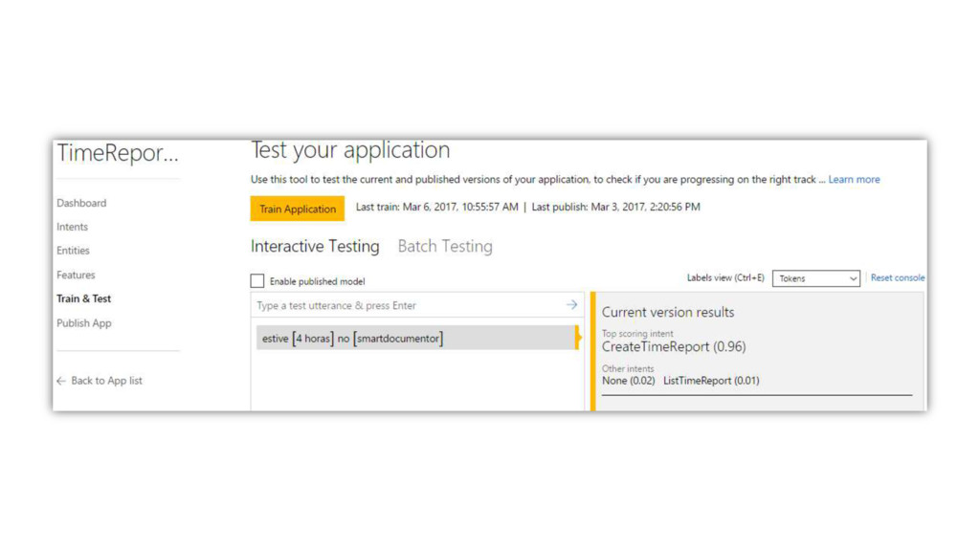Switch to Batch Testing tab
980x551 pixels.
click(x=445, y=246)
